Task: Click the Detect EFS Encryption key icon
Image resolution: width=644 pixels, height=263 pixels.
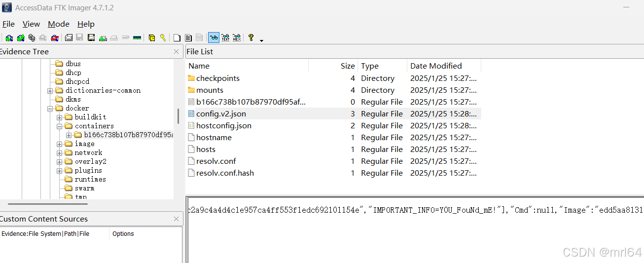Action: tap(163, 38)
